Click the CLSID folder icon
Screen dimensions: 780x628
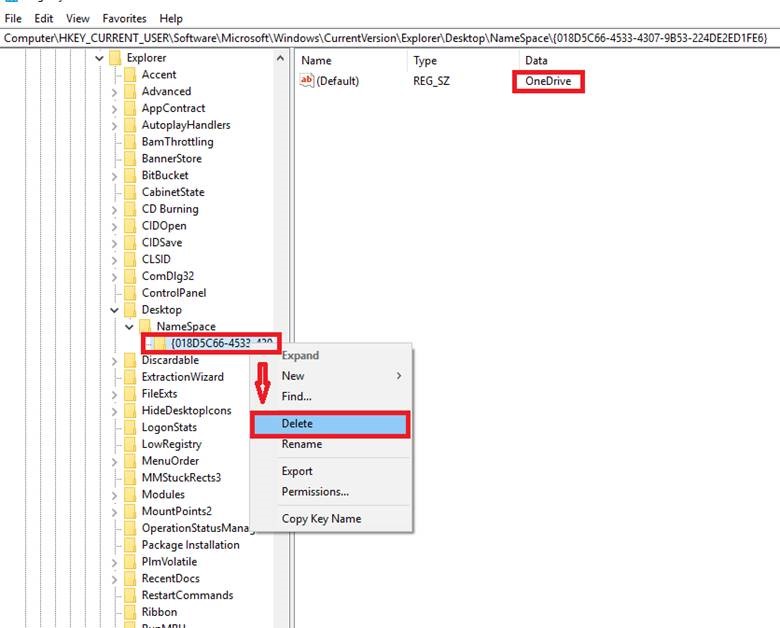(x=130, y=259)
